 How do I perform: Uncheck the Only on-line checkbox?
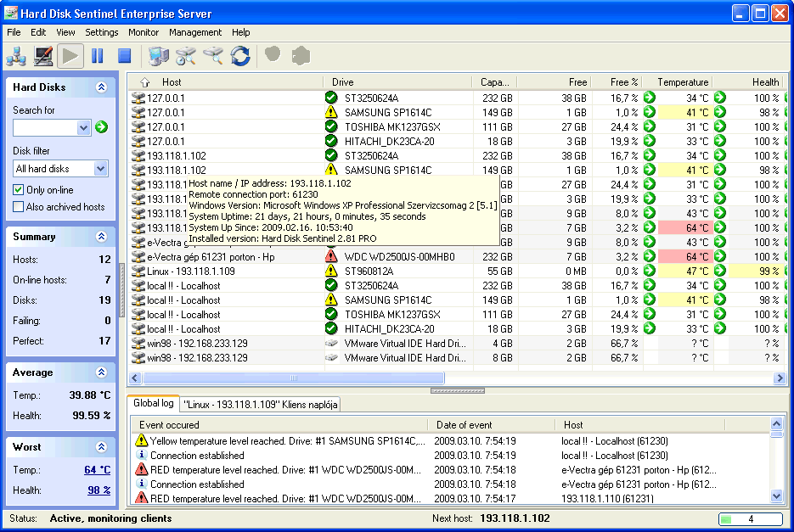tap(19, 190)
